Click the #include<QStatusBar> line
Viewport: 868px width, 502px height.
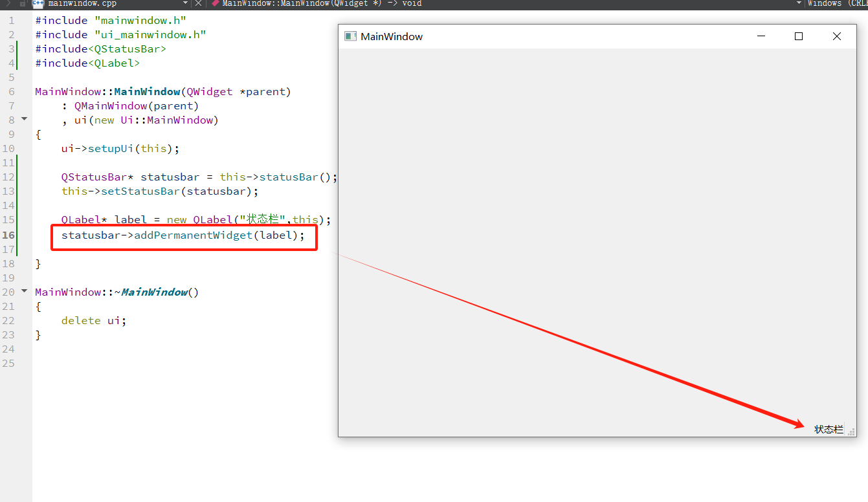100,49
